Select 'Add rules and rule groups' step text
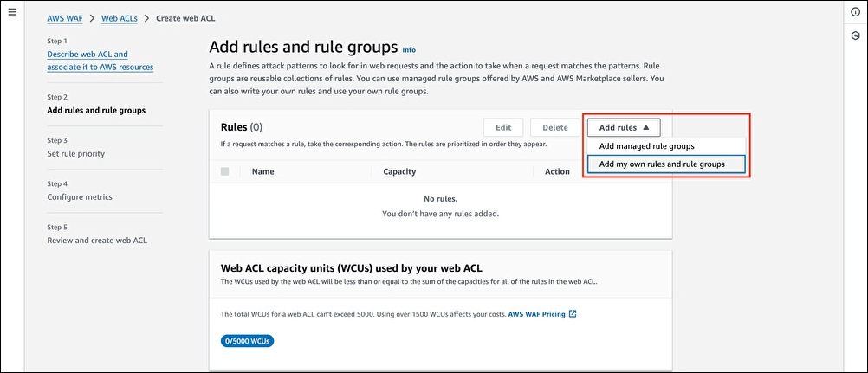Image resolution: width=868 pixels, height=373 pixels. [x=96, y=110]
